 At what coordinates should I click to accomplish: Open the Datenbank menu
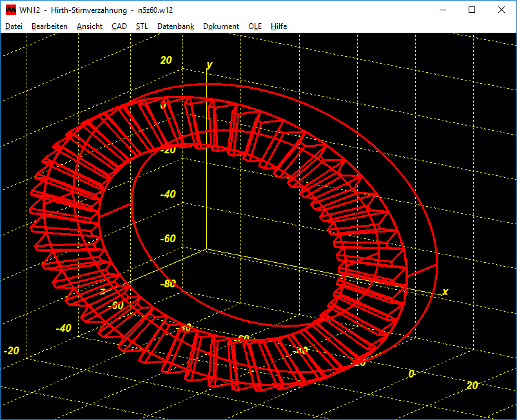coord(175,26)
